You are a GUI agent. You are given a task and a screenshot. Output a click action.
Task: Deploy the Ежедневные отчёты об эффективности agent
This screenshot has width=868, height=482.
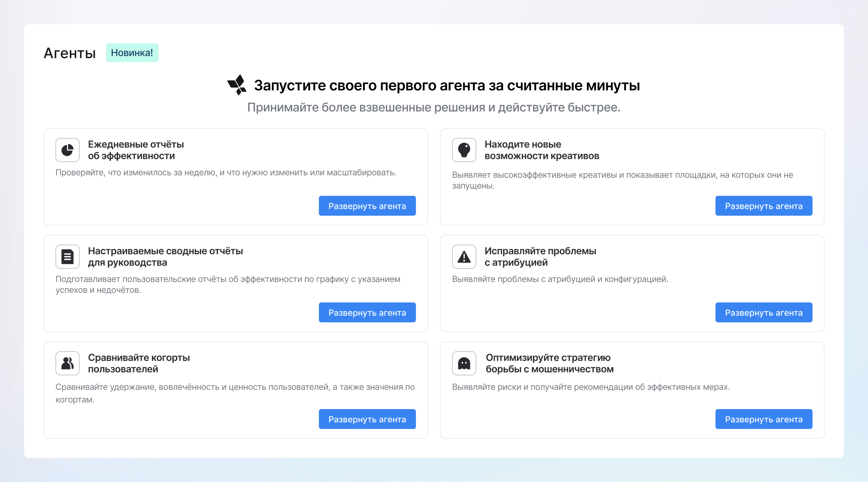pos(367,206)
